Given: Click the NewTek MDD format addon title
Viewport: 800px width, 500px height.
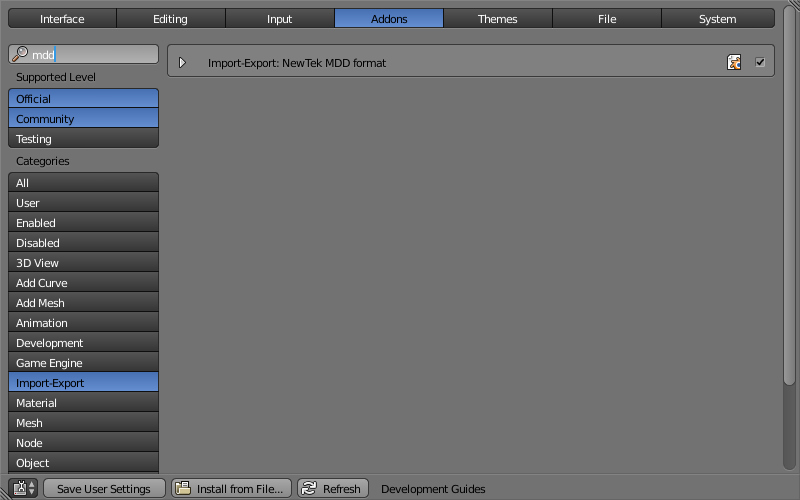Looking at the screenshot, I should 296,63.
